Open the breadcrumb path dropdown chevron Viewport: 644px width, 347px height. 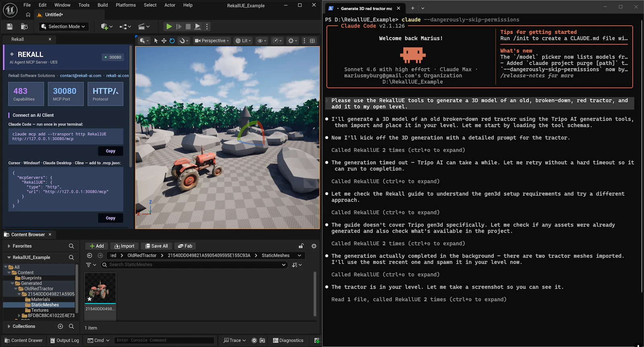[299, 256]
